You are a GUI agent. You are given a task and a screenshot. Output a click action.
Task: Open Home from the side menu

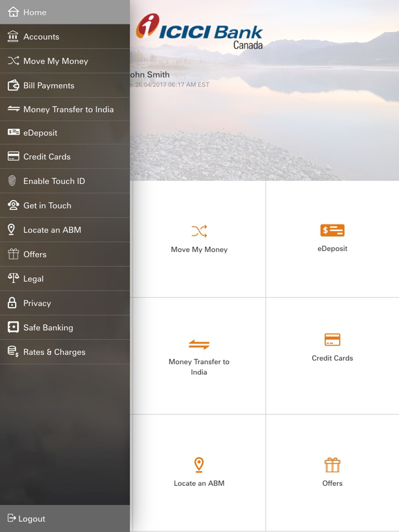65,12
